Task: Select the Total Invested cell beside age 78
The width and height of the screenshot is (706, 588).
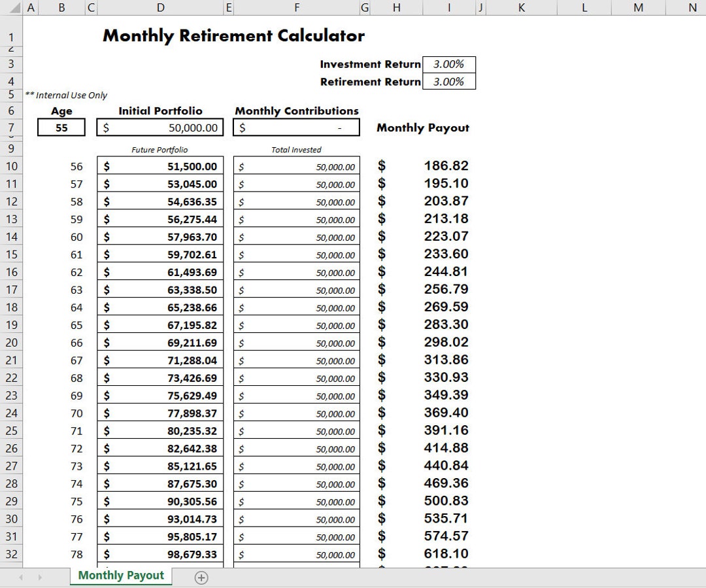Action: pyautogui.click(x=295, y=553)
